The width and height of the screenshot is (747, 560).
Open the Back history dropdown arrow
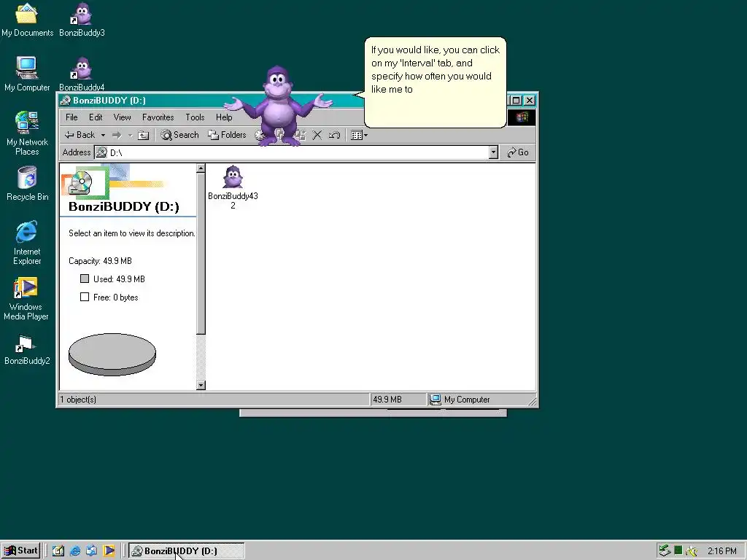click(x=103, y=135)
